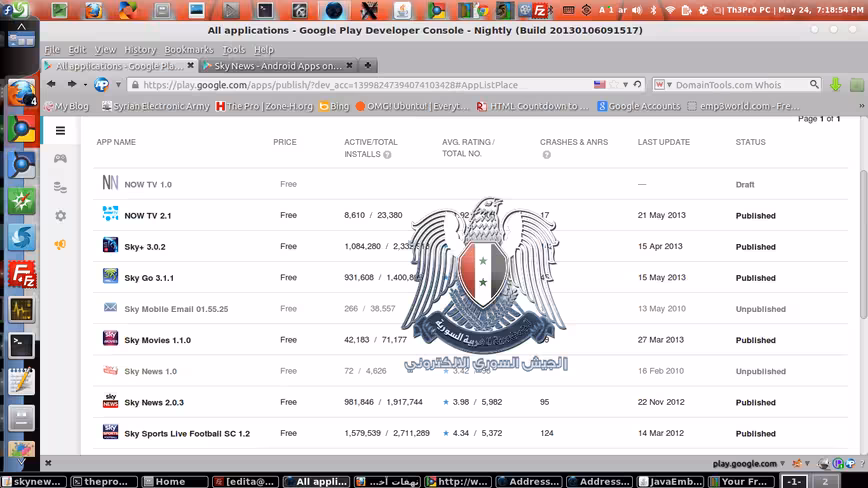
Task: Open the Edit menu
Action: click(x=77, y=50)
